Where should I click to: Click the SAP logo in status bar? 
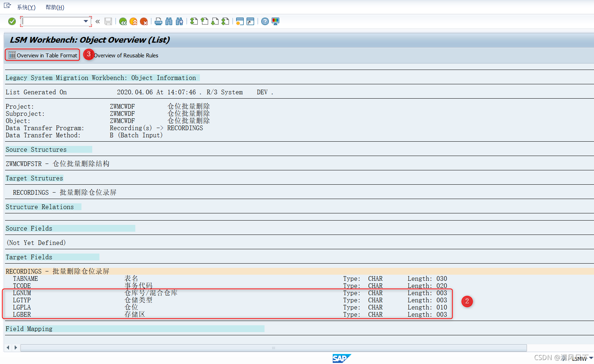pyautogui.click(x=341, y=358)
